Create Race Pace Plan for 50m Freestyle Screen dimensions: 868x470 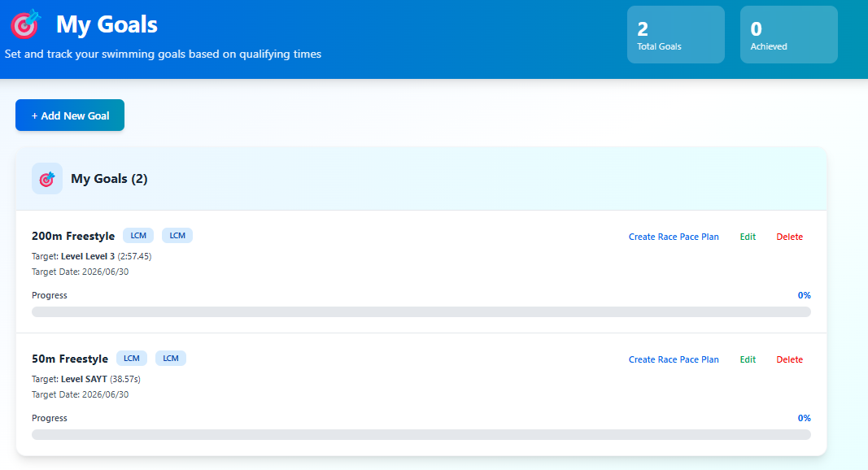coord(674,360)
